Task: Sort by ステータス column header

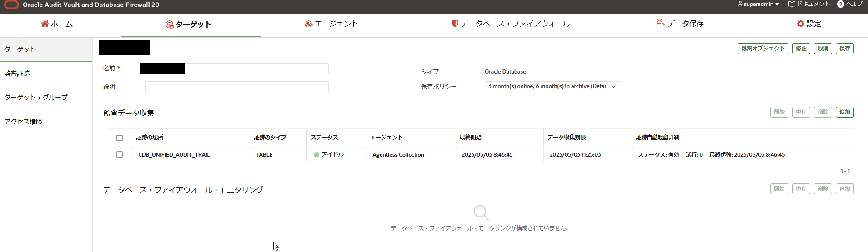Action: click(324, 138)
